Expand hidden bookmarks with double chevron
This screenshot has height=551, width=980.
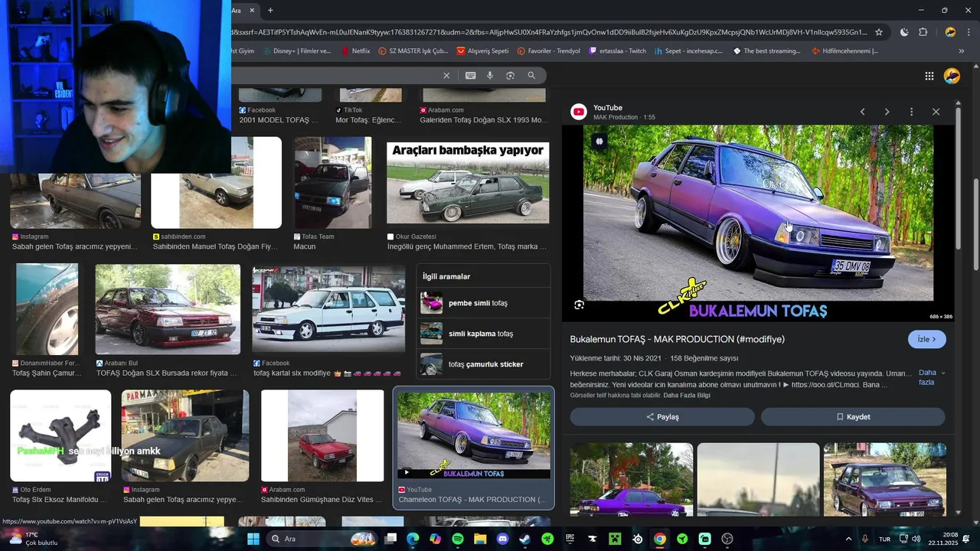pyautogui.click(x=961, y=51)
